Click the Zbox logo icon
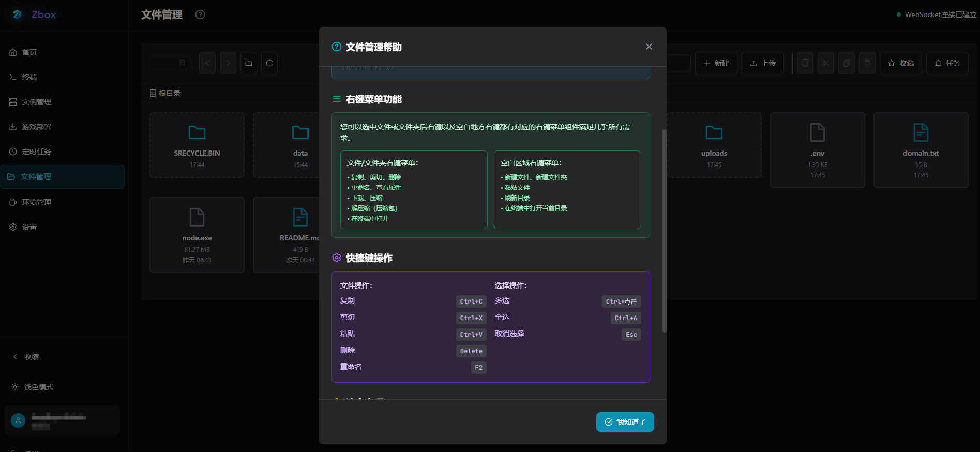Viewport: 980px width, 452px height. click(x=18, y=14)
